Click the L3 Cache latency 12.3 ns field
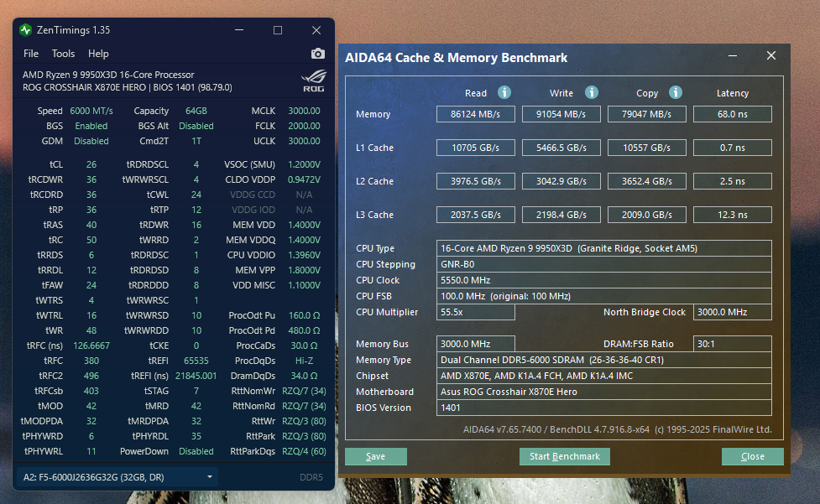This screenshot has width=820, height=504. [x=732, y=214]
